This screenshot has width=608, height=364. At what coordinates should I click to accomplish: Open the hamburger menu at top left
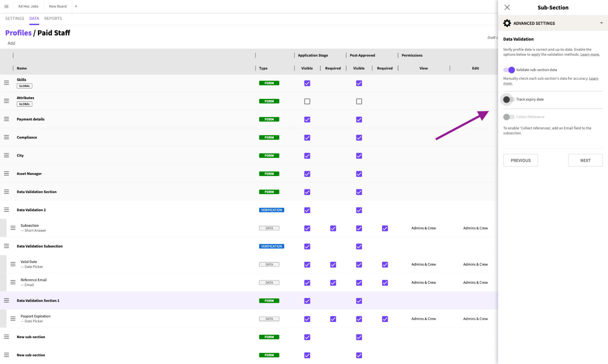6,6
